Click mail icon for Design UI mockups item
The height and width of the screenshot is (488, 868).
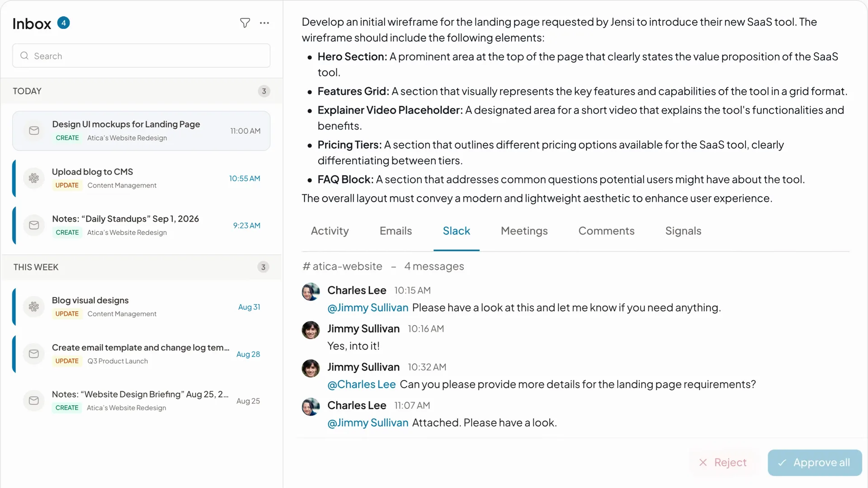34,131
